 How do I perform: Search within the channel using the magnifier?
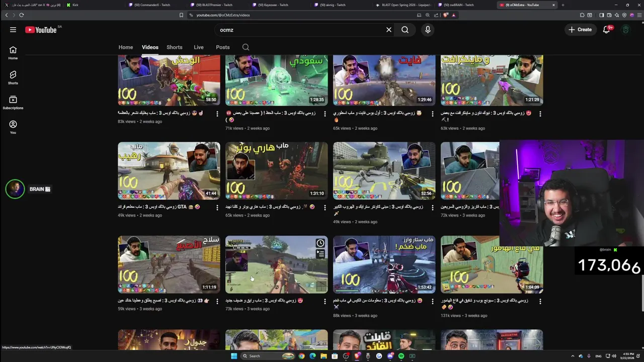tap(246, 47)
